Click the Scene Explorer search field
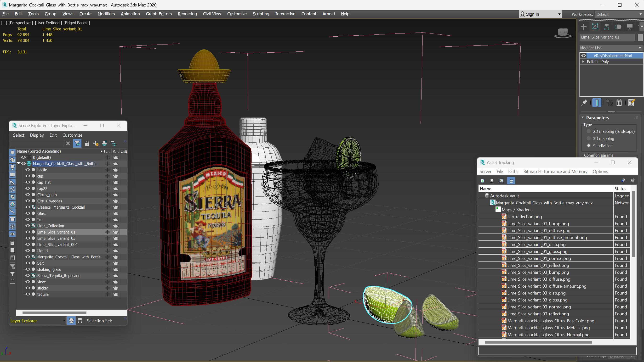The height and width of the screenshot is (362, 644). click(37, 143)
